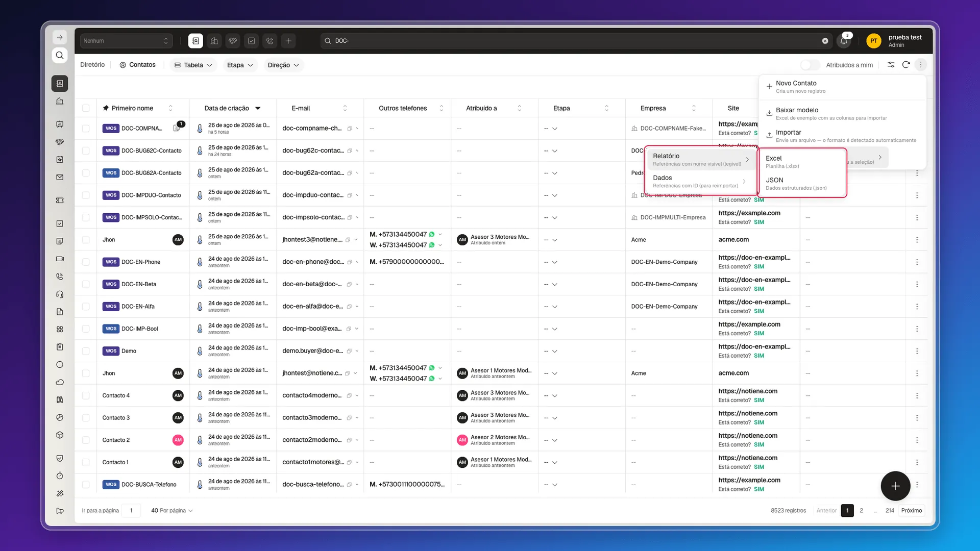Select Excel export option

click(802, 162)
